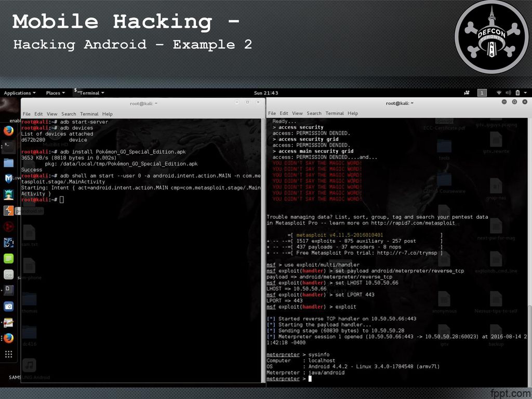This screenshot has width=532, height=399.
Task: Click the left terminal title bar root@kali
Action: (143, 103)
